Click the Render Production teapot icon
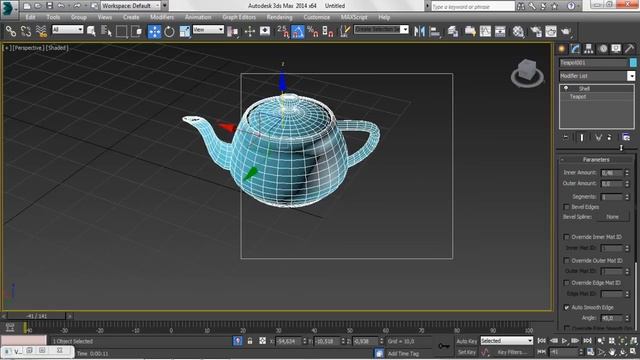The height and width of the screenshot is (360, 640). click(x=566, y=31)
